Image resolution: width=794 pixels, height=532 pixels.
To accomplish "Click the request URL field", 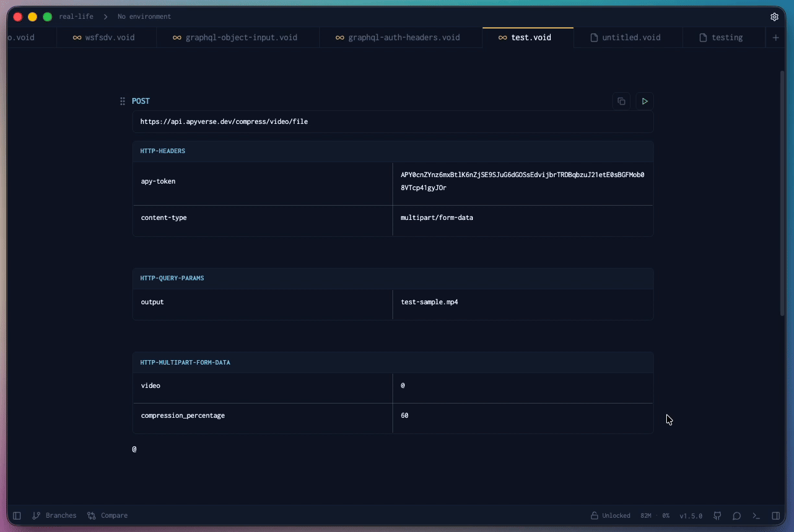I will click(x=392, y=122).
